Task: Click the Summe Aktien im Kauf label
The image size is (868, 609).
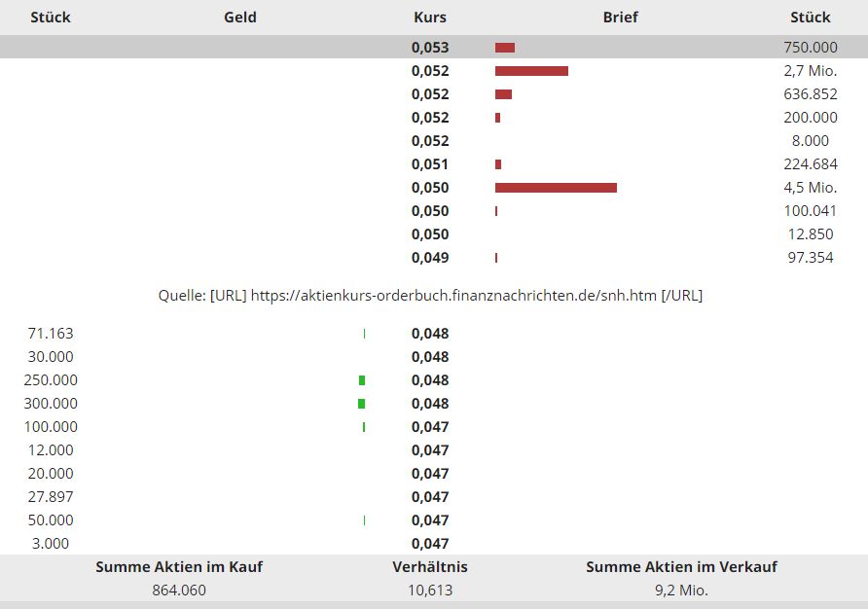Action: tap(179, 566)
